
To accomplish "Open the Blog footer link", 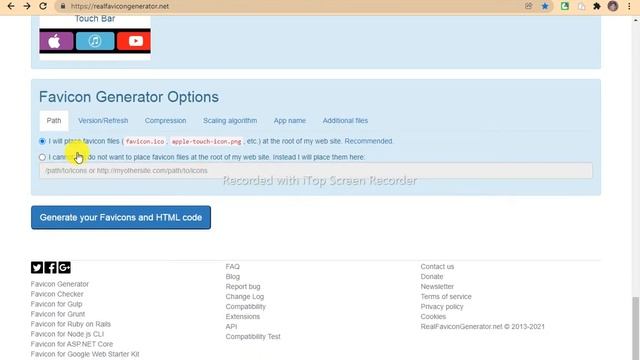I will click(x=233, y=276).
